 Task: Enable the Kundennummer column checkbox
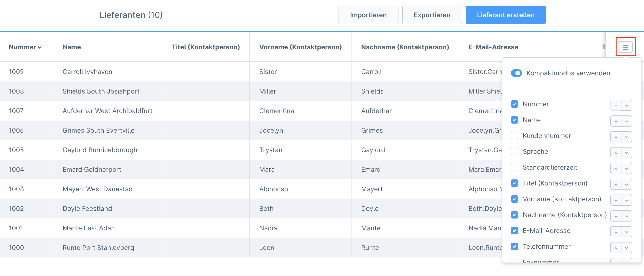tap(514, 136)
